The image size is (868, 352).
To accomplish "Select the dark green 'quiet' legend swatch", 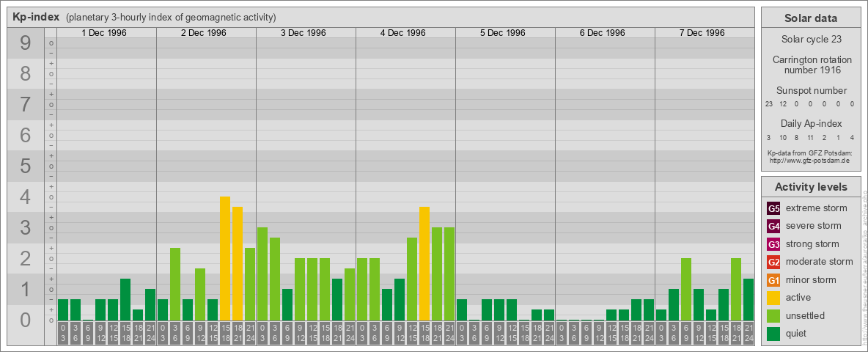I will (x=773, y=333).
